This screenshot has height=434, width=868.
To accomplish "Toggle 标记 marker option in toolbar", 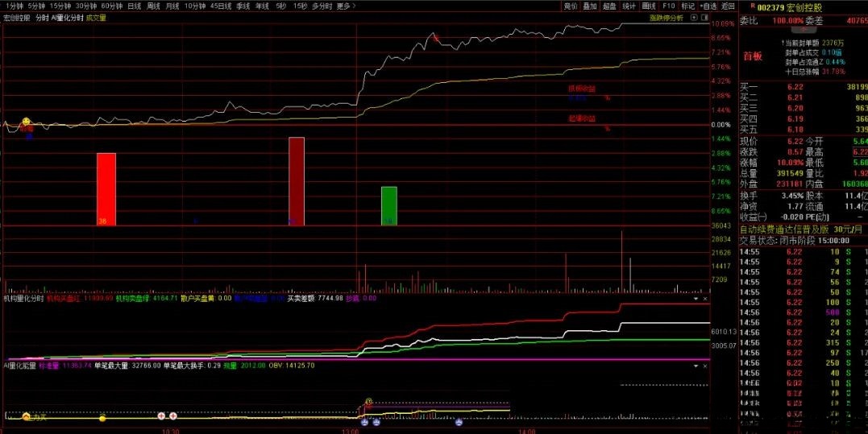I will tap(687, 6).
